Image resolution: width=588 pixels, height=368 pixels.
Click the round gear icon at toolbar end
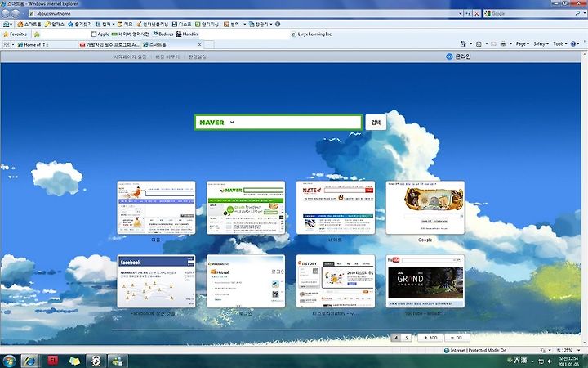278,24
